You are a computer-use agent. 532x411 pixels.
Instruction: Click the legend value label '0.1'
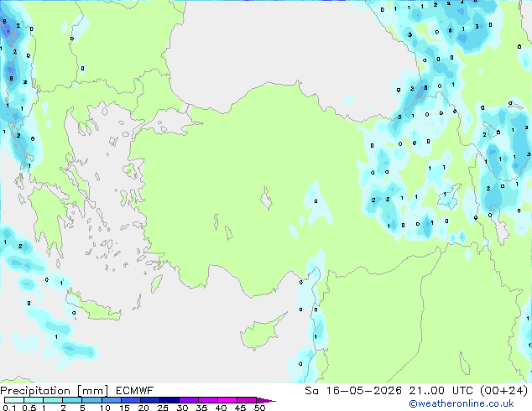coord(9,408)
